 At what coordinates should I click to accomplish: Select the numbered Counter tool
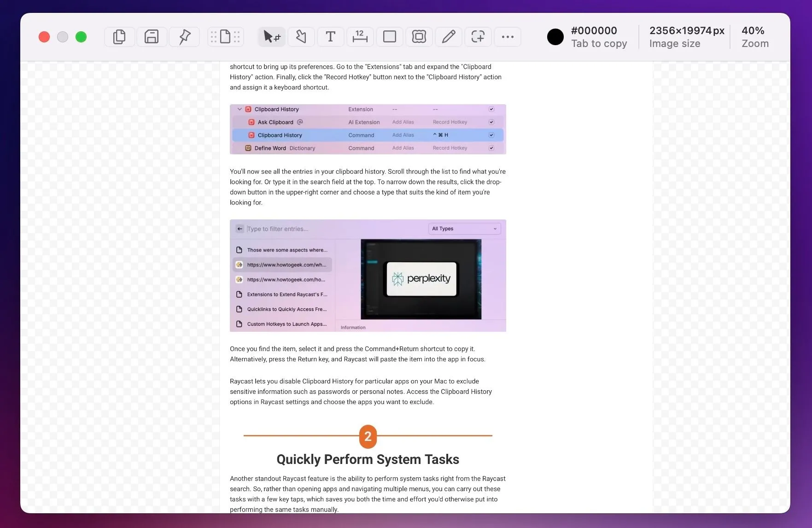(360, 36)
